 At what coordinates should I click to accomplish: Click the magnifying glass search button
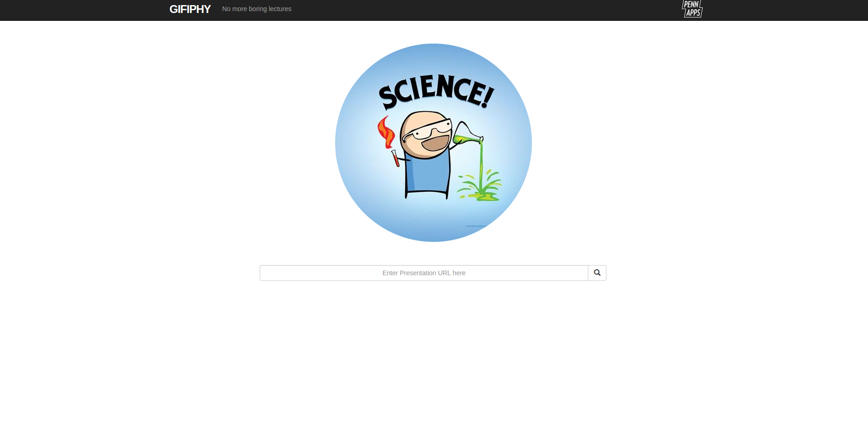(x=597, y=273)
